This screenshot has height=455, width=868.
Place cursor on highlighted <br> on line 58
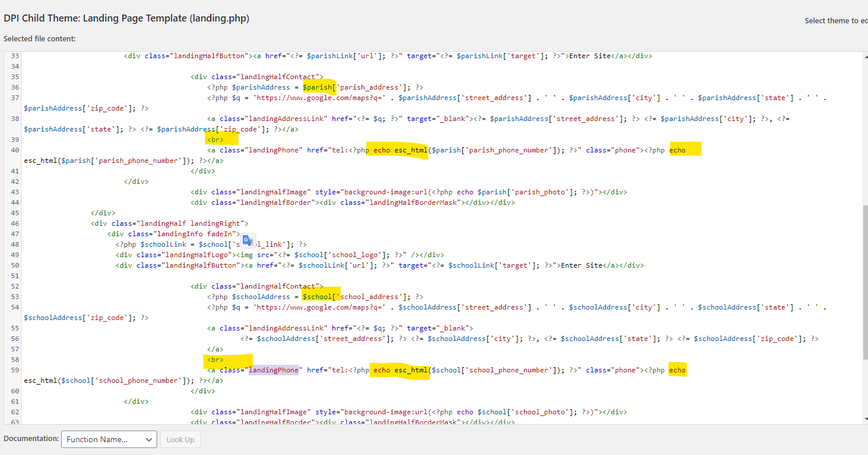click(x=215, y=360)
